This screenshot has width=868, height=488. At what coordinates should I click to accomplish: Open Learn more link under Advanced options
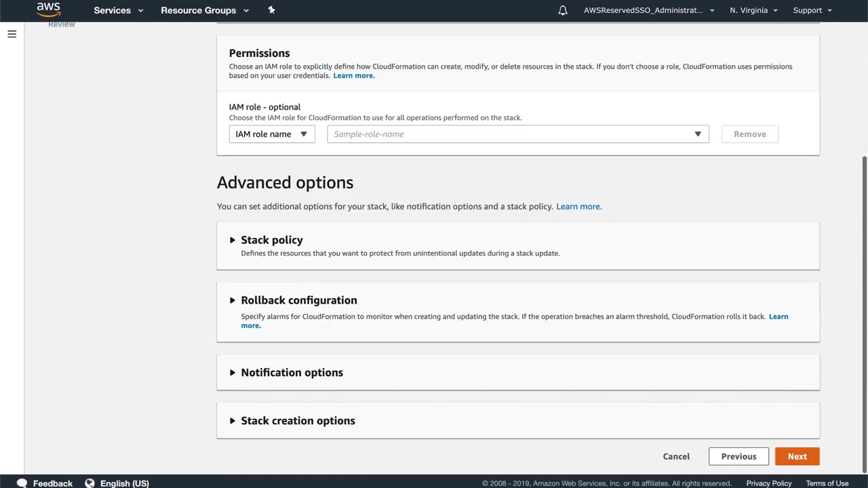578,207
